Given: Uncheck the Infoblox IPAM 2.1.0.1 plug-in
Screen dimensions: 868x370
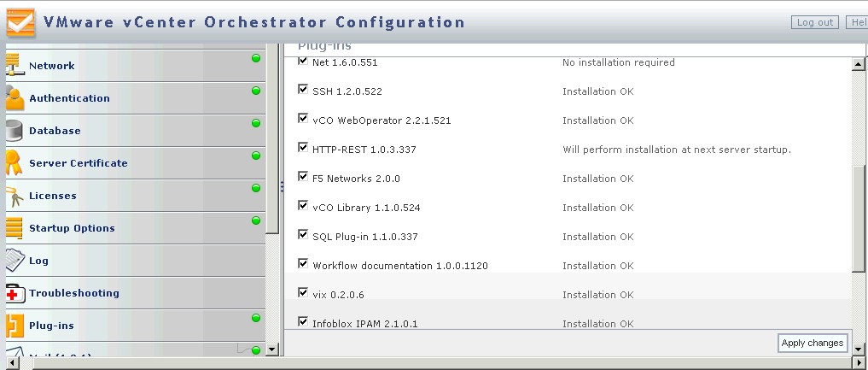Looking at the screenshot, I should [x=303, y=322].
